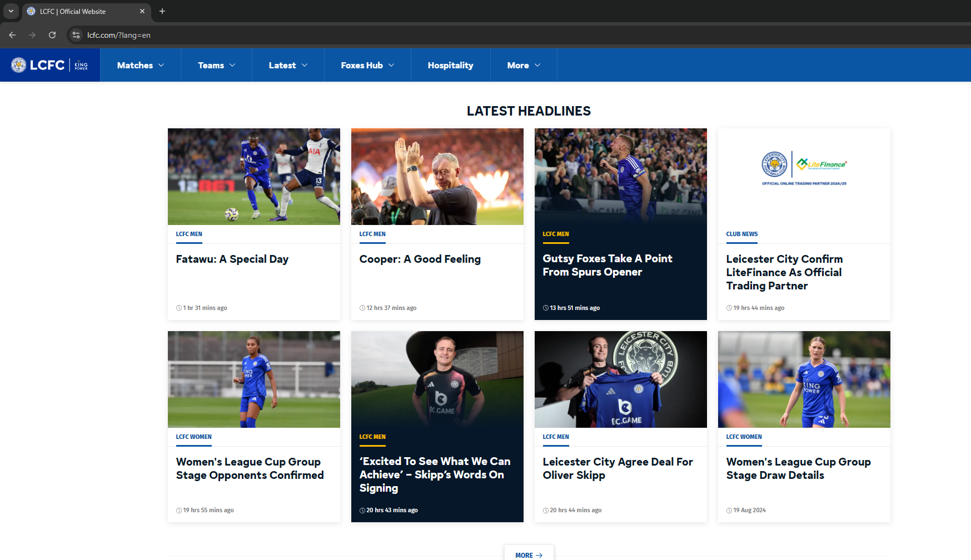Image resolution: width=971 pixels, height=560 pixels.
Task: Click women's player standing on pitch photo
Action: point(254,379)
